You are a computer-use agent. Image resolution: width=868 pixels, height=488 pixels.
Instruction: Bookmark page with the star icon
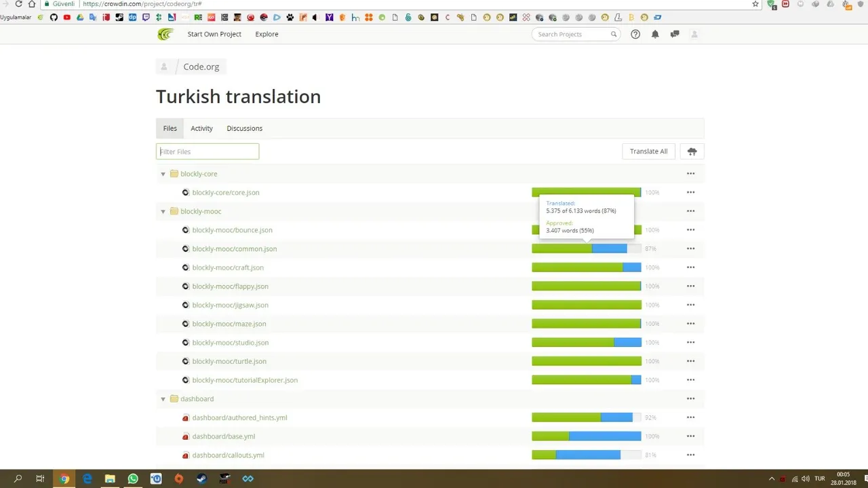[755, 3]
